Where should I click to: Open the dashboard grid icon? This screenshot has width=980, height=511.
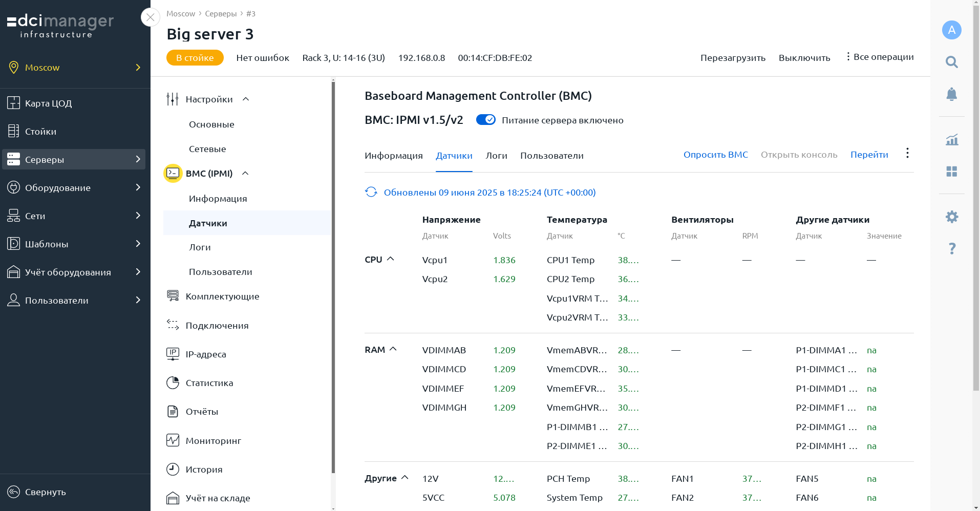click(x=951, y=172)
